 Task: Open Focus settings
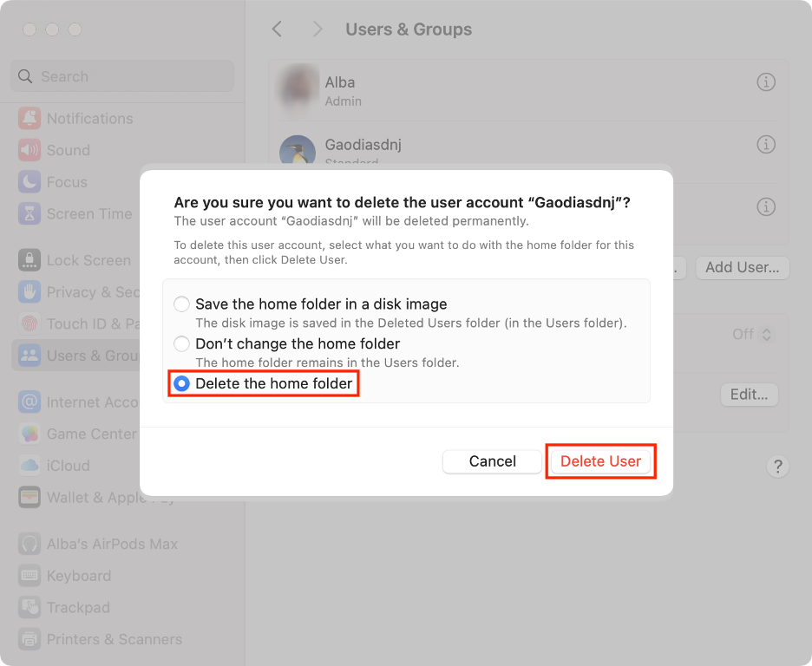66,182
